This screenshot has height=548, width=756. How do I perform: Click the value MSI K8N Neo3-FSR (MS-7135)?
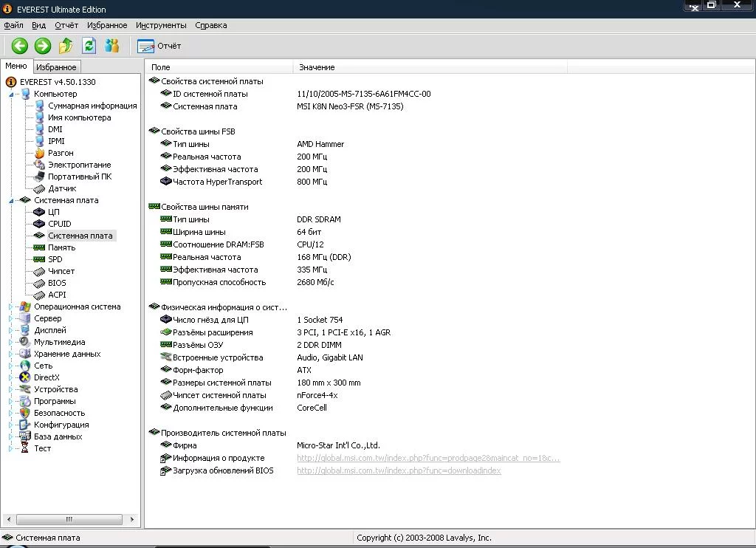pos(350,106)
